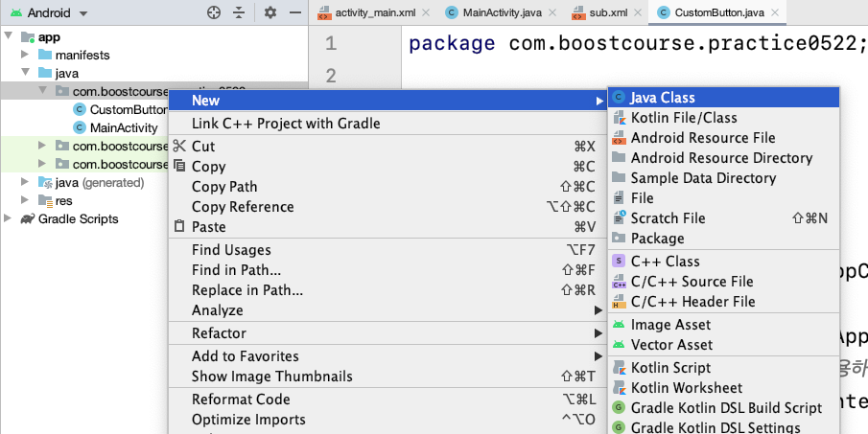This screenshot has width=868, height=434.
Task: Click the New context menu item
Action: click(387, 101)
